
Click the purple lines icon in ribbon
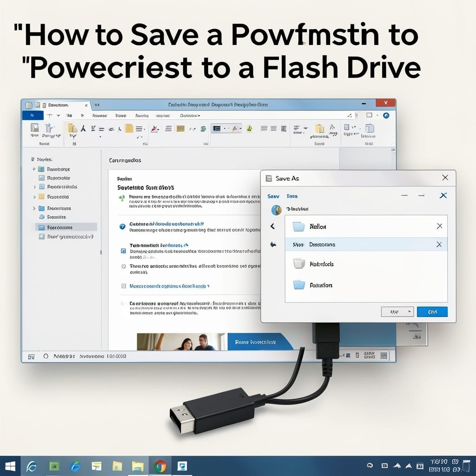pos(168,129)
